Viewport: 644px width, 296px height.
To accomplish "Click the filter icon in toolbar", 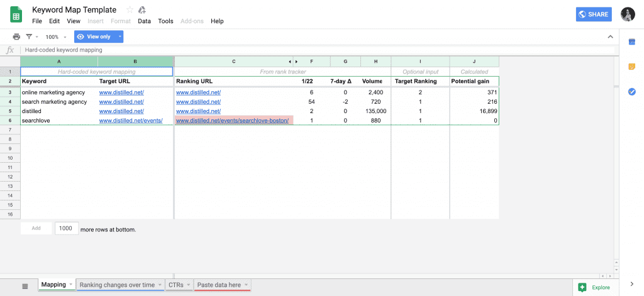I will coord(29,36).
